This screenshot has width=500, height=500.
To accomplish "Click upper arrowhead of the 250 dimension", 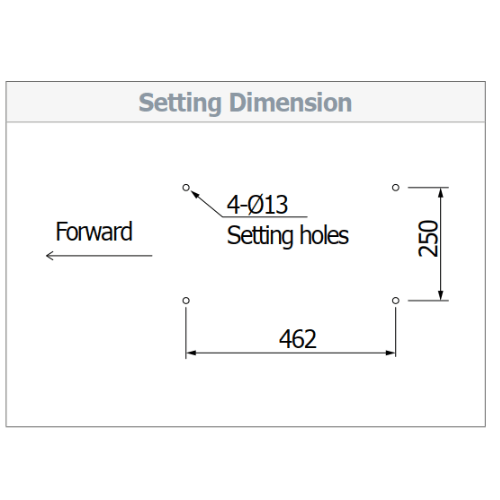I will [x=441, y=193].
